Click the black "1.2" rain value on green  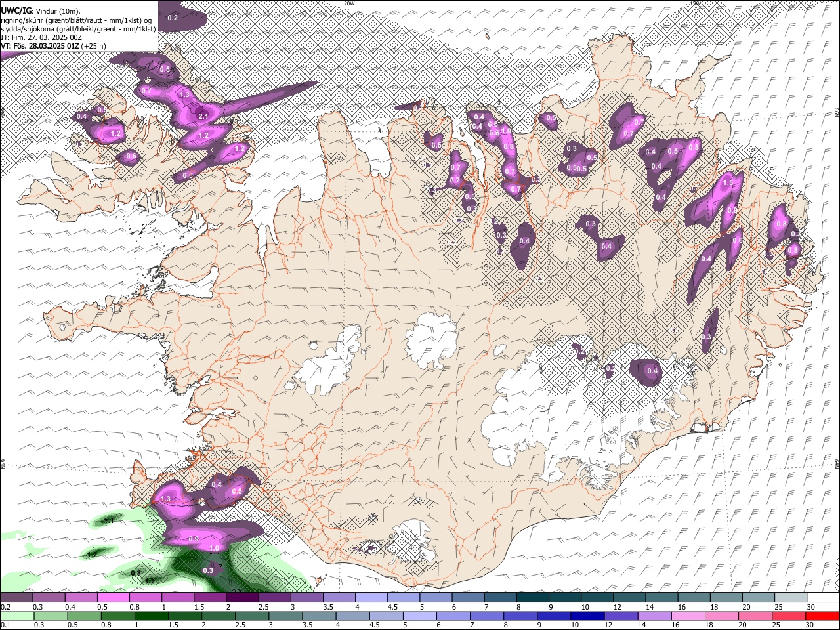(x=93, y=555)
